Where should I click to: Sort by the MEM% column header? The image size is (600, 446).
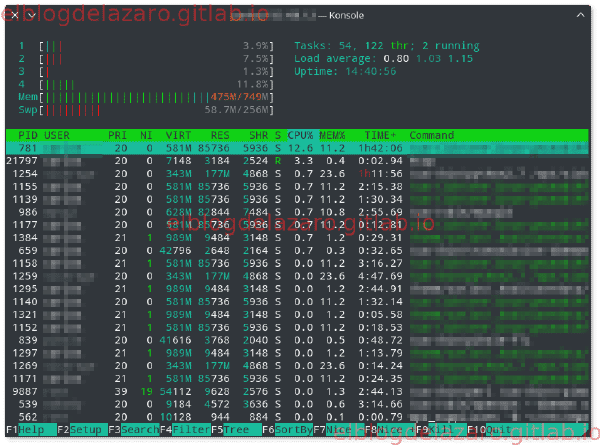332,135
